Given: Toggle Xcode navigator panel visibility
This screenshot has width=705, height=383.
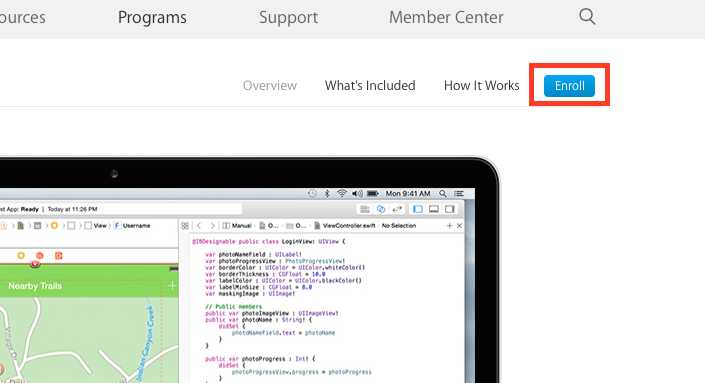Looking at the screenshot, I should (418, 209).
